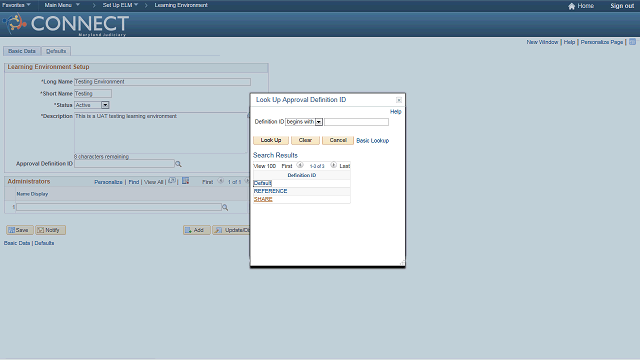Open the New Window link
This screenshot has width=640, height=360.
pyautogui.click(x=542, y=42)
